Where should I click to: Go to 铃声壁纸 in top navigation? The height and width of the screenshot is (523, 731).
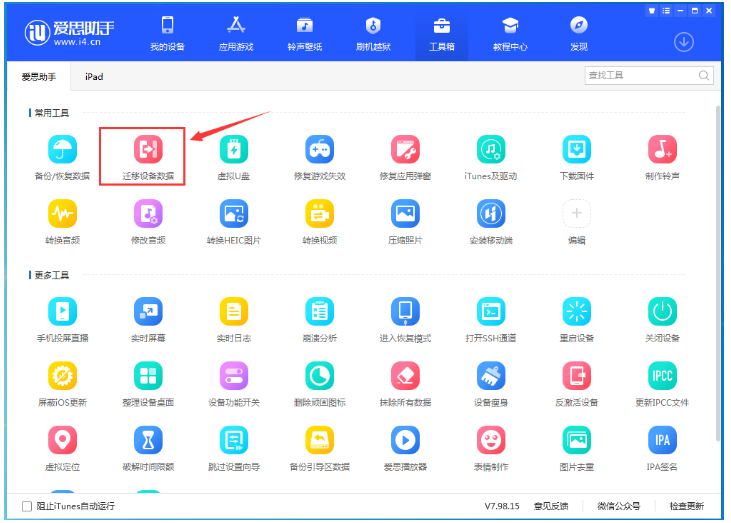304,34
